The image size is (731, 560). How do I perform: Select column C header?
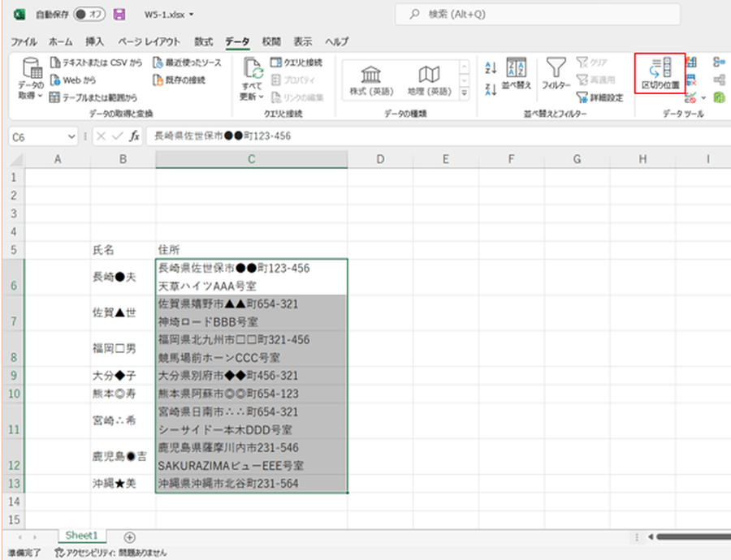click(x=251, y=159)
